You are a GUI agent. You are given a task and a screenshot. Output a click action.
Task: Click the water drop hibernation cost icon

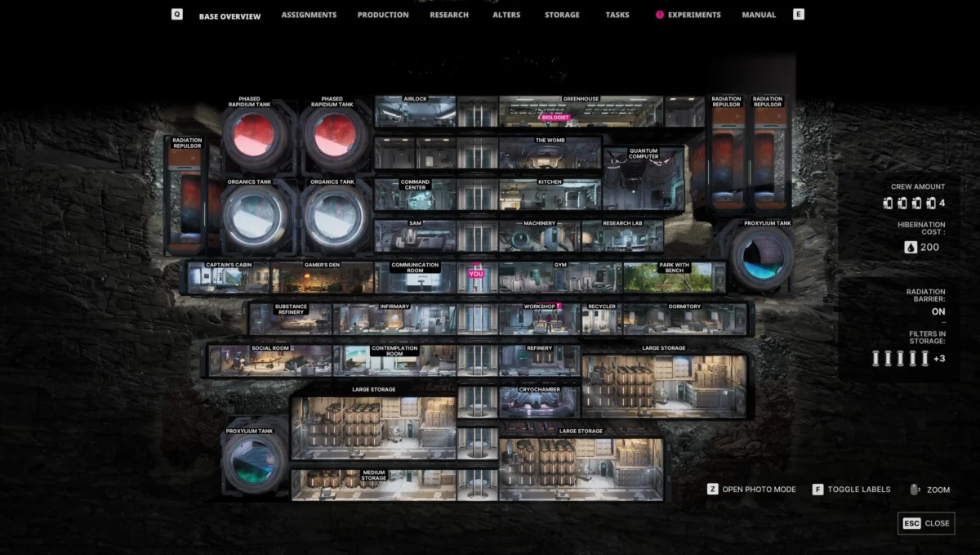(911, 247)
